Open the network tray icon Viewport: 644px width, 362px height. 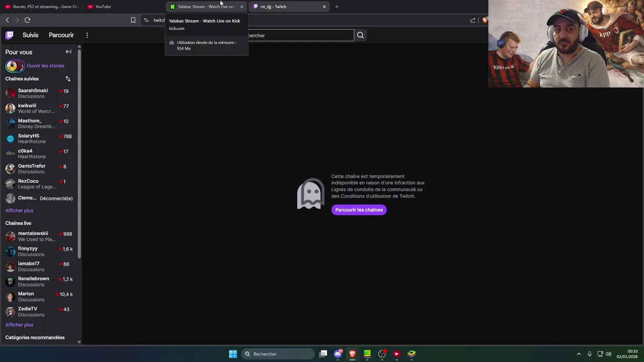point(600,354)
